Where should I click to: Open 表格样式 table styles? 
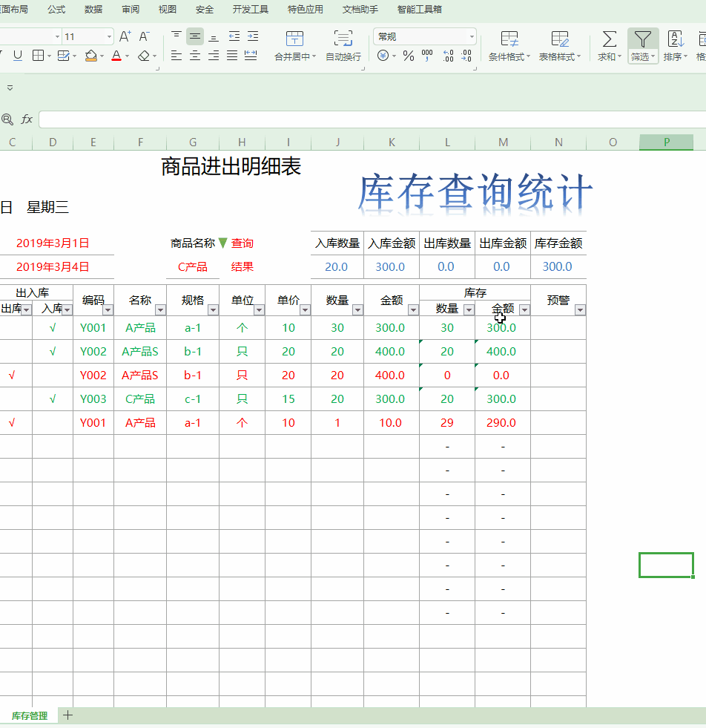tap(559, 45)
